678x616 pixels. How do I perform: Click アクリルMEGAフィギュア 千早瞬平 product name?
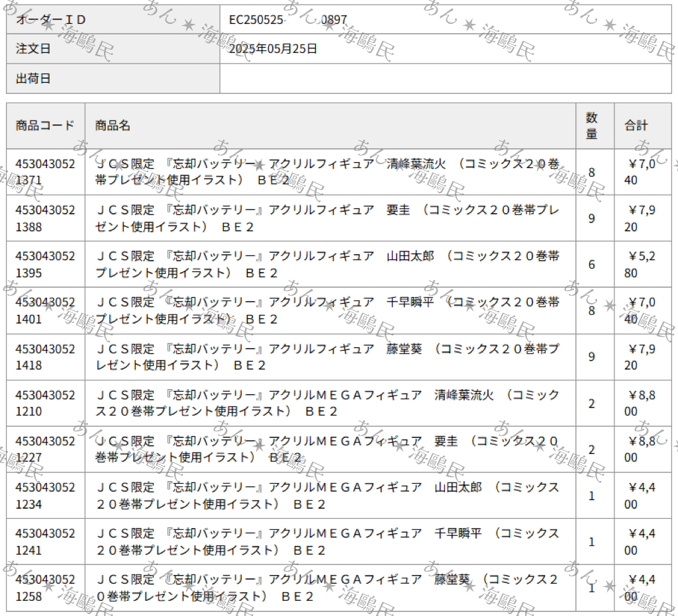pos(327,542)
